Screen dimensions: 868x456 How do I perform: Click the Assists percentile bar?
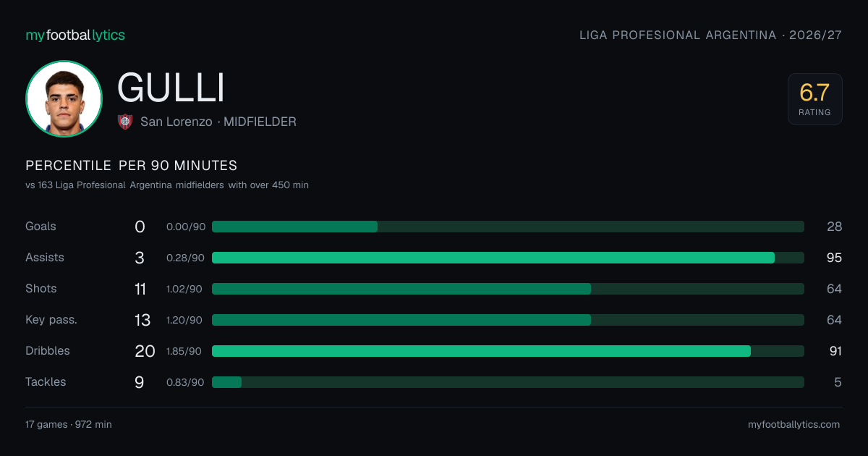[x=508, y=258]
